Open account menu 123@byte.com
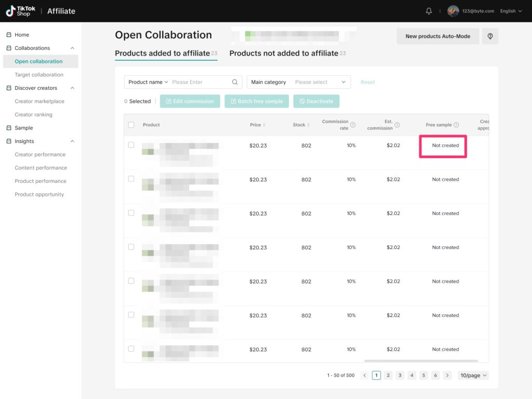The width and height of the screenshot is (532, 399). (478, 11)
